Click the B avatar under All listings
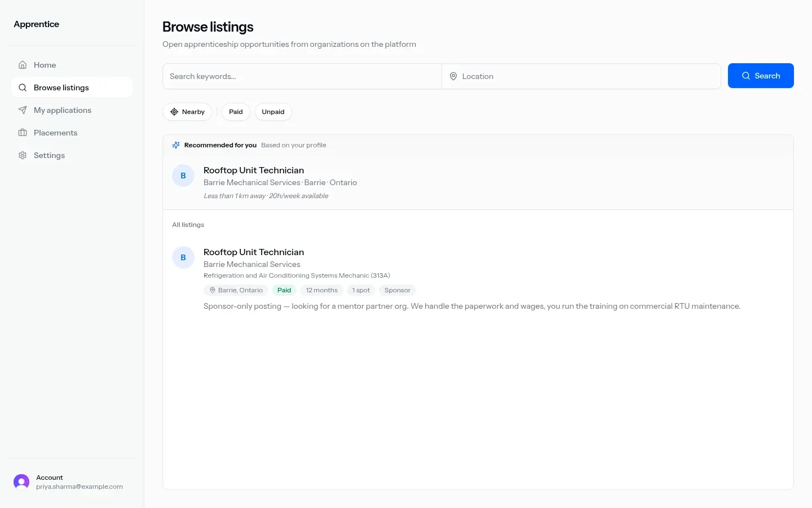812x508 pixels. tap(183, 257)
